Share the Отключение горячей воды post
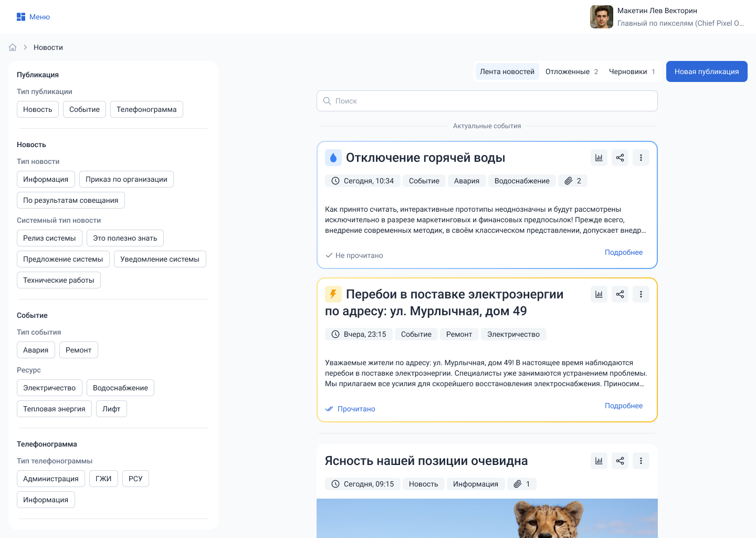756x538 pixels. click(x=620, y=158)
